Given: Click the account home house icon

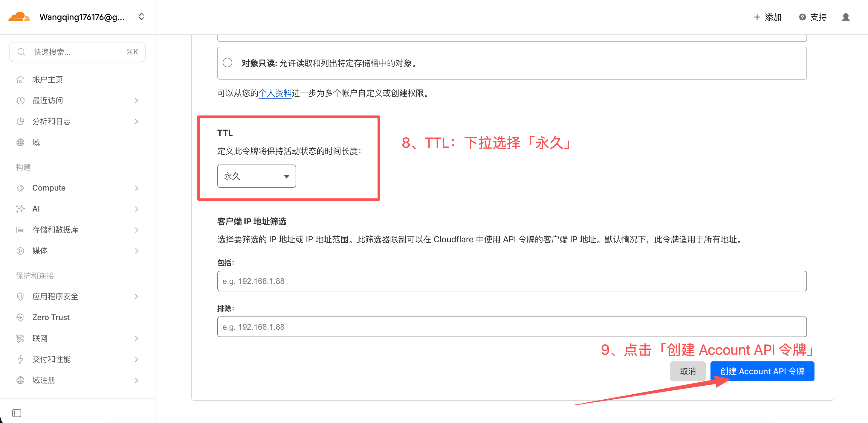Looking at the screenshot, I should click(20, 80).
